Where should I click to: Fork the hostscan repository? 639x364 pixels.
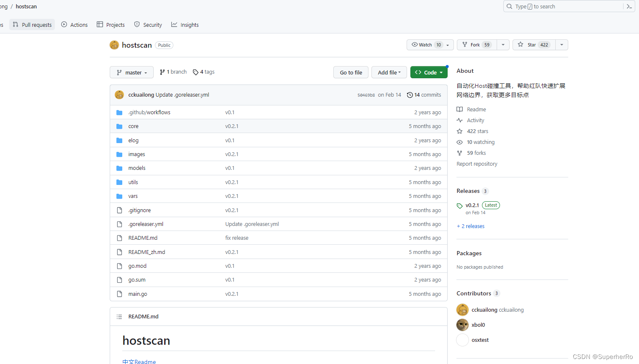pos(476,45)
